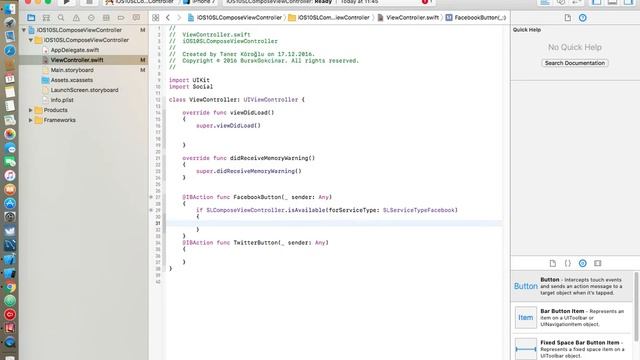Open the Find navigator
This screenshot has width=640, height=360.
tap(61, 18)
